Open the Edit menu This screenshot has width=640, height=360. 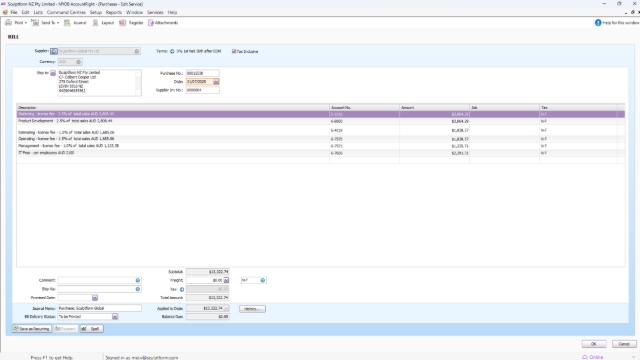[25, 12]
